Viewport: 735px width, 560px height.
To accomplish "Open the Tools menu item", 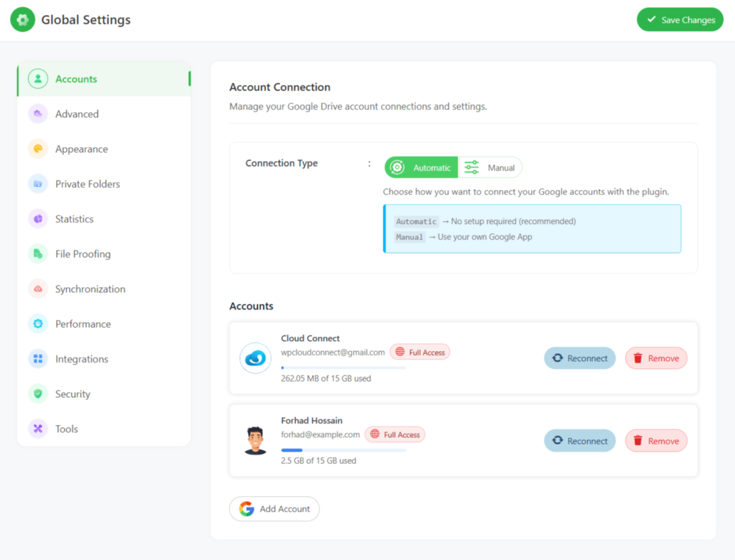I will click(x=66, y=429).
